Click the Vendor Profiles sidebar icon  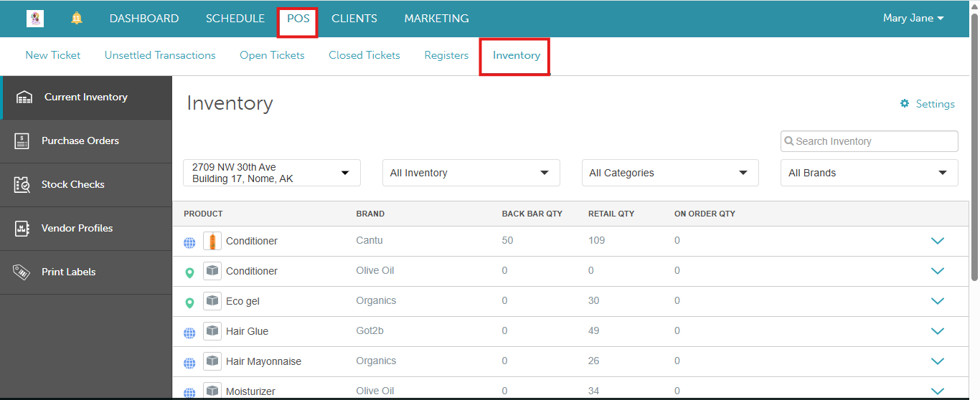(22, 229)
